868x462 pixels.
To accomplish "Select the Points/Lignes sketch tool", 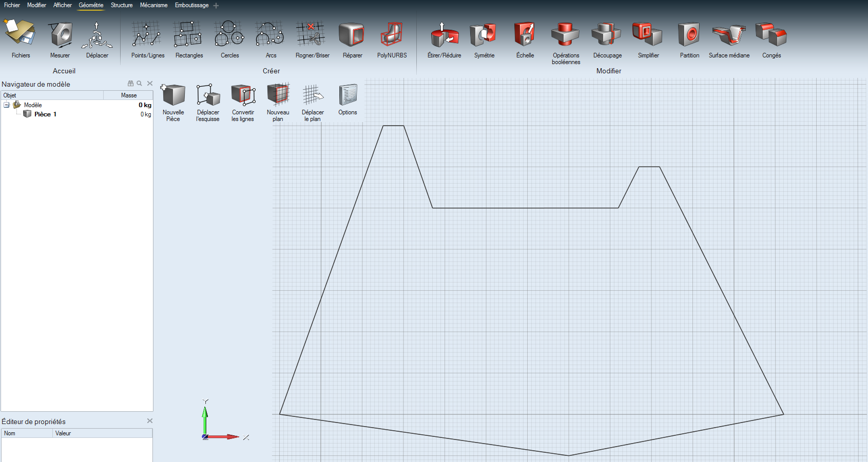I will click(147, 34).
